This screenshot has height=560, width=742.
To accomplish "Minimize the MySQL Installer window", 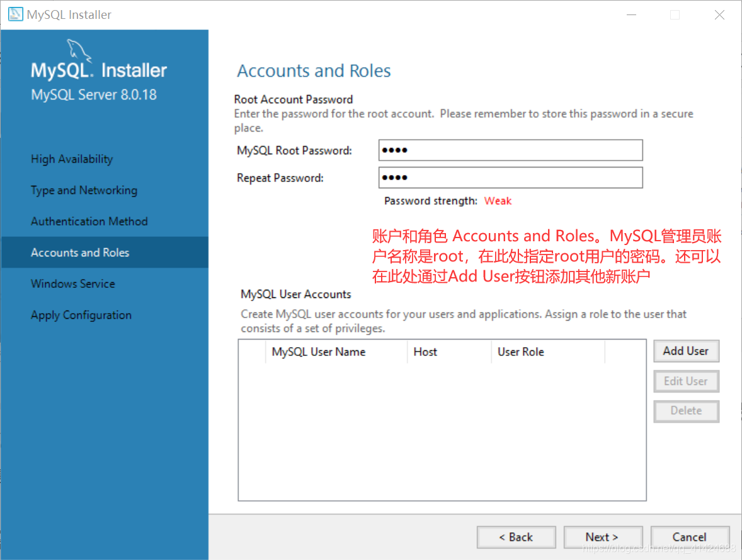I will pos(631,14).
